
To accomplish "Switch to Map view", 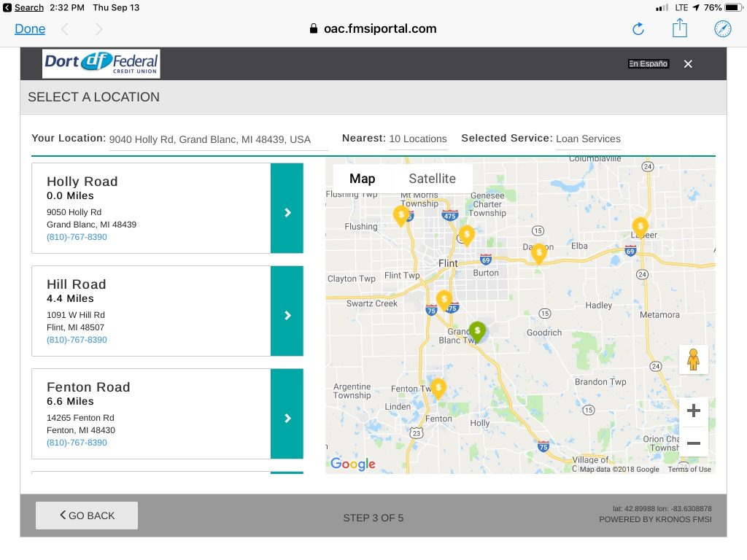I will click(362, 179).
